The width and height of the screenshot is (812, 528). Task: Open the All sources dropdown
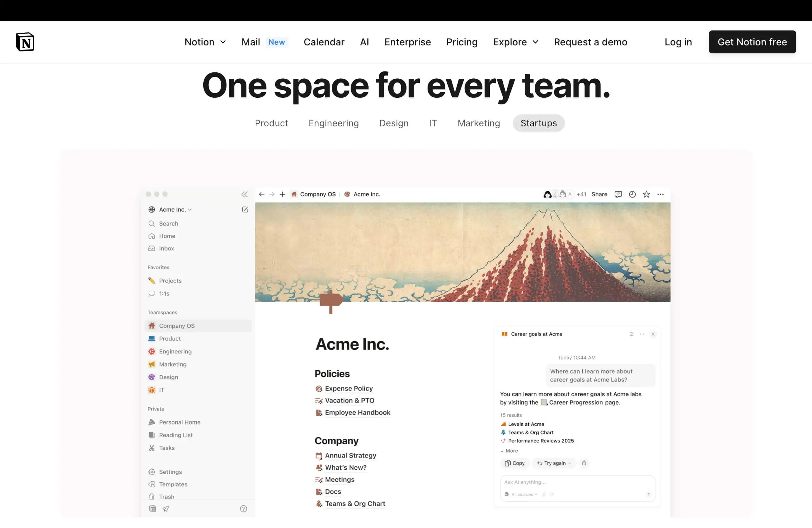point(521,494)
